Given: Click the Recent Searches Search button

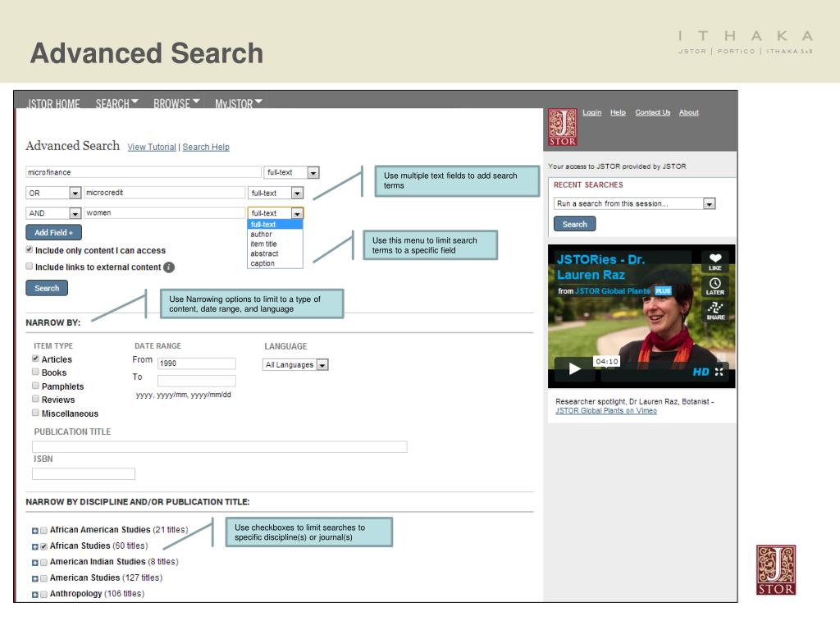Looking at the screenshot, I should 575,224.
